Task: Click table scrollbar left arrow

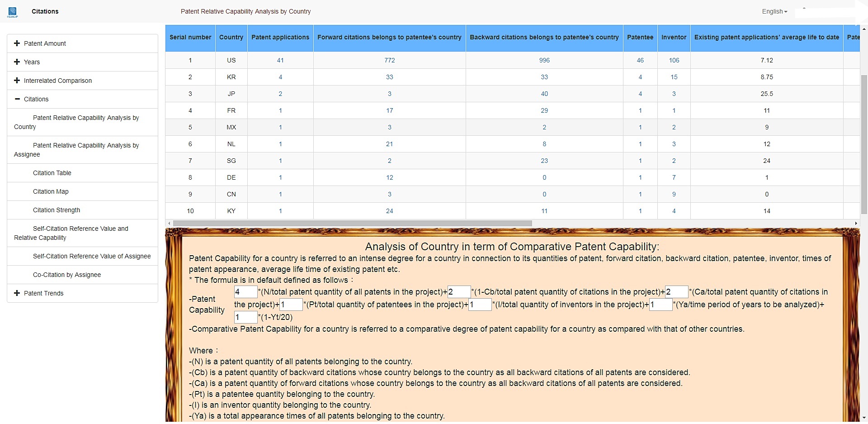Action: click(169, 223)
